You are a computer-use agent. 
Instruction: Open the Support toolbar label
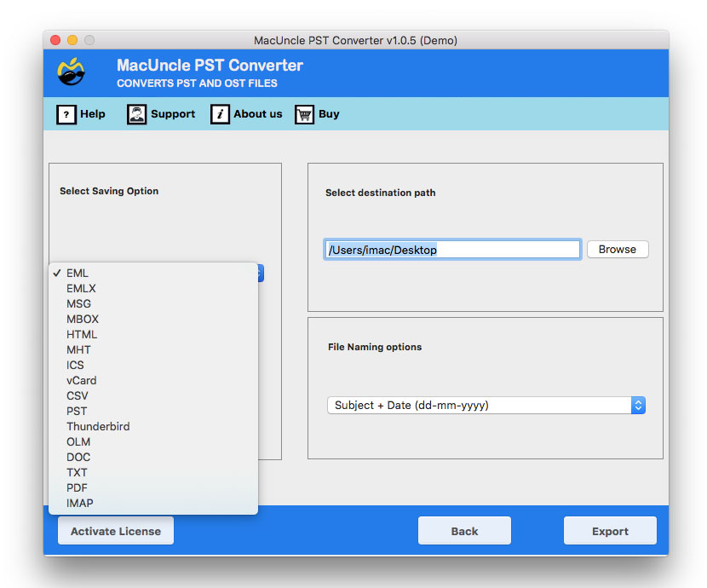(173, 114)
